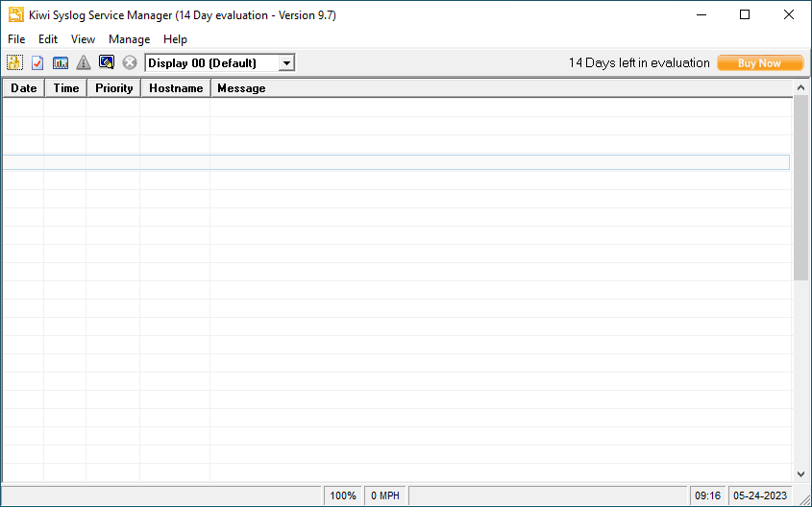
Task: Select the highlighted empty log row
Action: (x=396, y=162)
